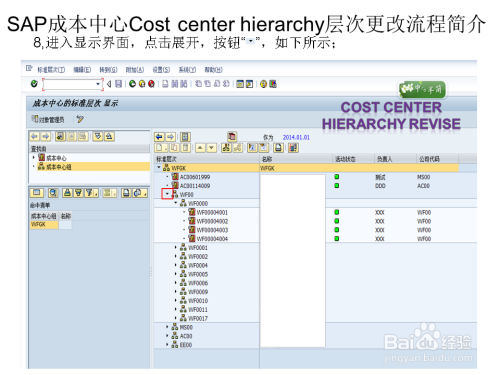Click the Create New Session icon

(240, 84)
